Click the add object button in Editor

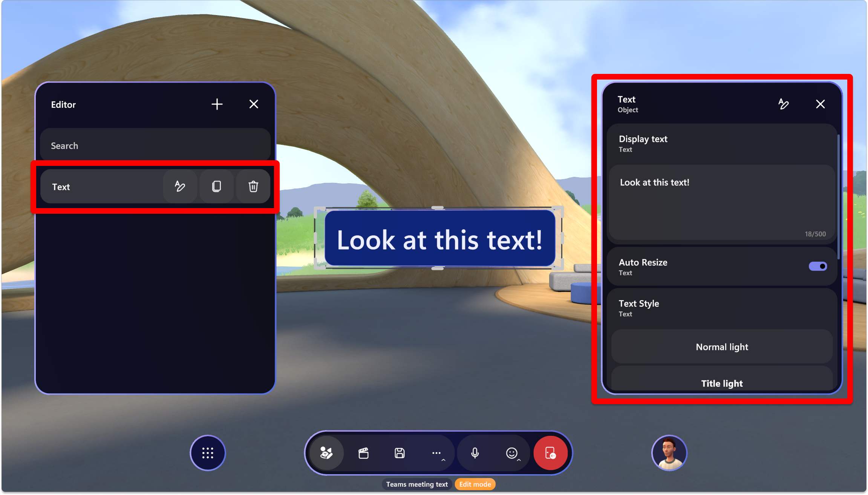tap(217, 104)
